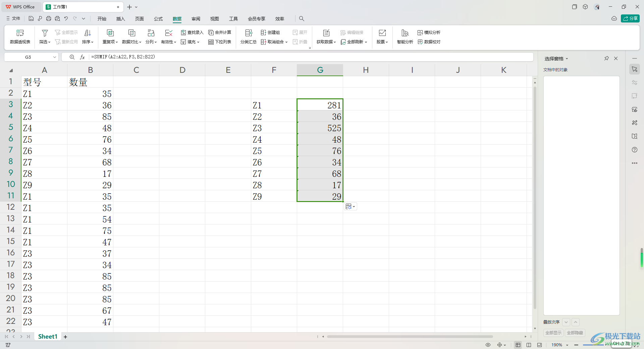Screen dimensions: 644x349
Task: Expand the Ungroup (取消组合) dropdown
Action: (286, 42)
